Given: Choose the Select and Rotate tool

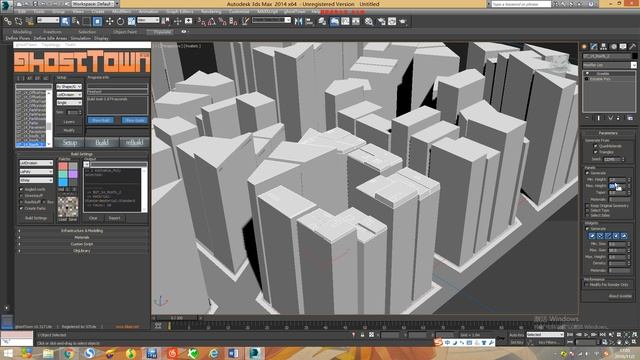Looking at the screenshot, I should click(x=120, y=21).
